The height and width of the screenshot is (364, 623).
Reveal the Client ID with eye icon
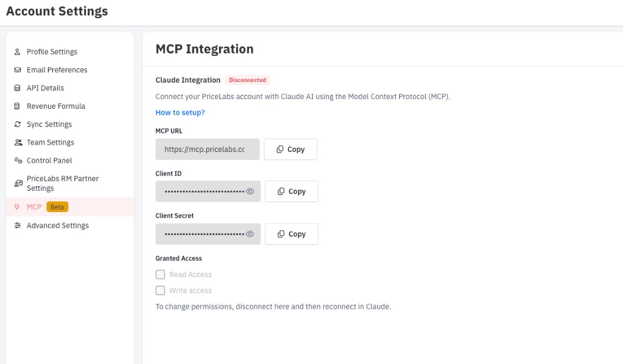(250, 191)
